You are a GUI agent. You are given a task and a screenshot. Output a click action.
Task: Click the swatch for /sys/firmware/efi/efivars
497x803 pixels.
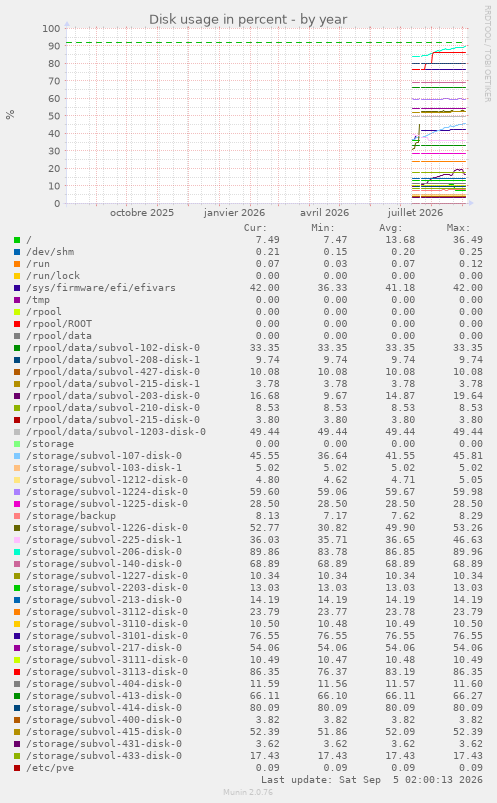17,288
